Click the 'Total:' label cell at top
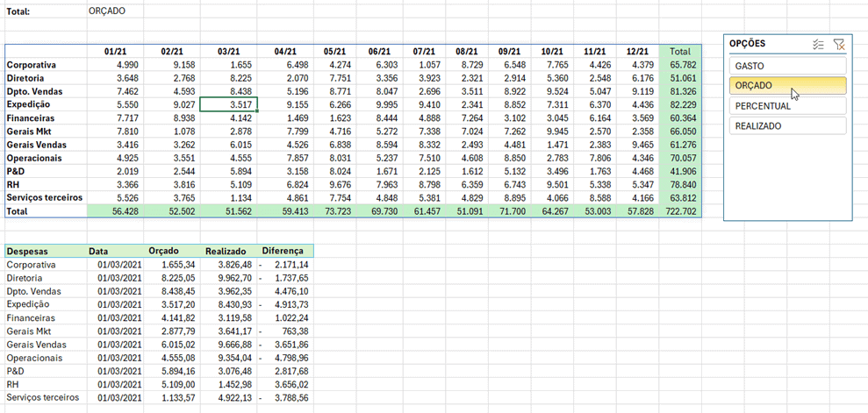 [x=46, y=11]
